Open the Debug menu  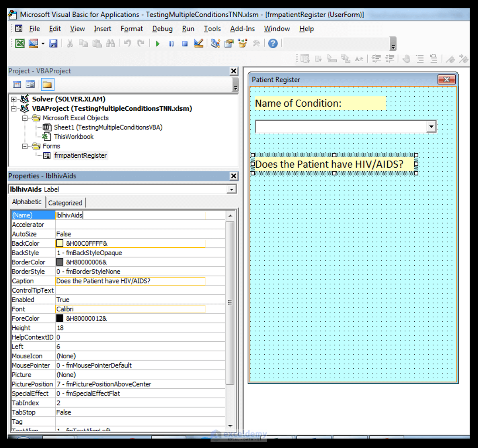point(162,29)
